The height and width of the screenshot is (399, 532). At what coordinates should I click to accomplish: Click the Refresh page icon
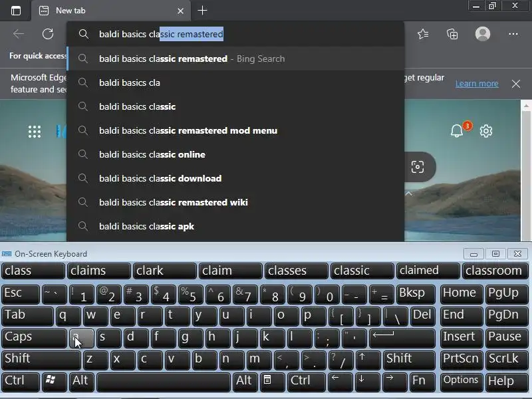[x=48, y=34]
